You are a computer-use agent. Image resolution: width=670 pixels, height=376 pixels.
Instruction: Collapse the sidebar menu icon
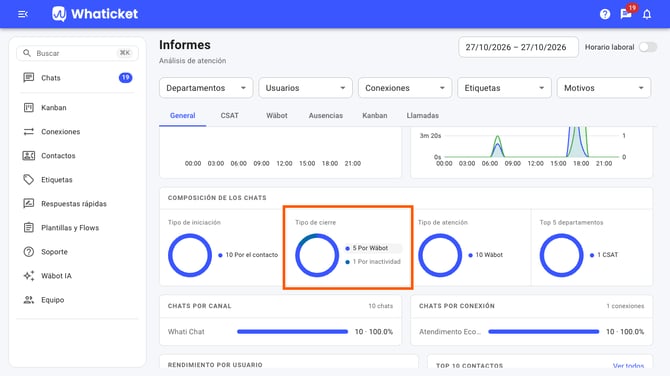23,14
